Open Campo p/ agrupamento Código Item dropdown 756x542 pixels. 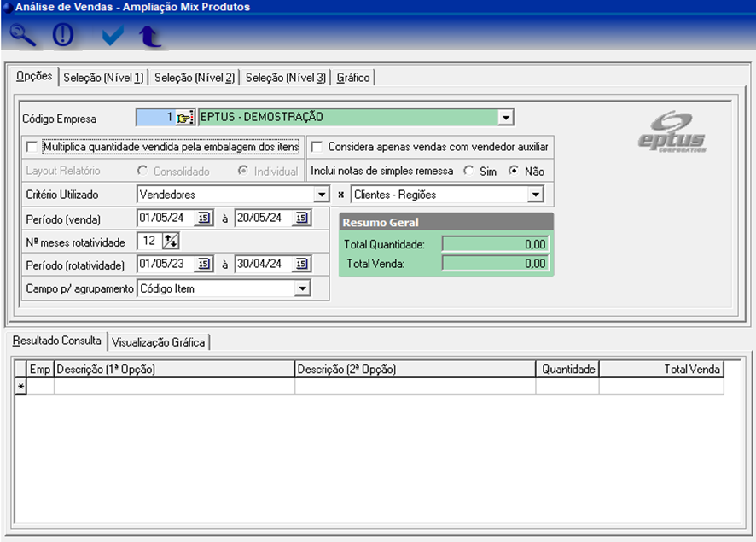302,288
